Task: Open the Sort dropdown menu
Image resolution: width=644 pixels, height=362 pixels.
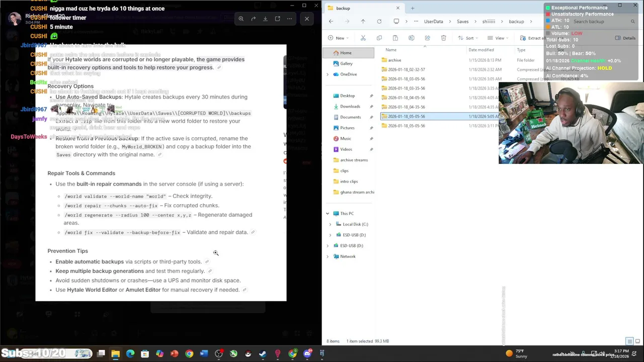Action: click(469, 38)
